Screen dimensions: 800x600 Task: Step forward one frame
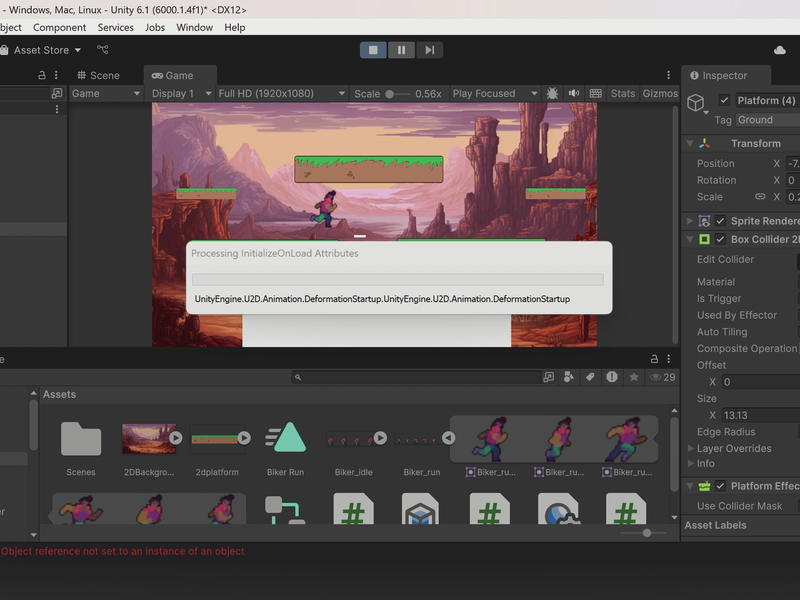[x=430, y=50]
